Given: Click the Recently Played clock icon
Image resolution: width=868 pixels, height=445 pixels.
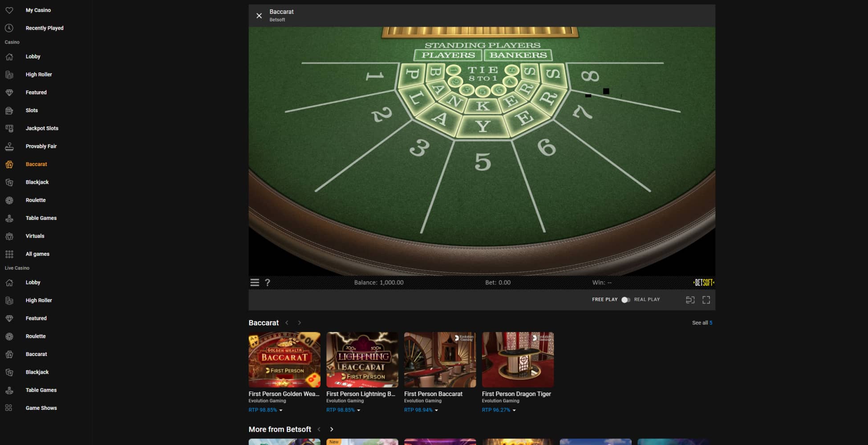Looking at the screenshot, I should click(x=9, y=28).
